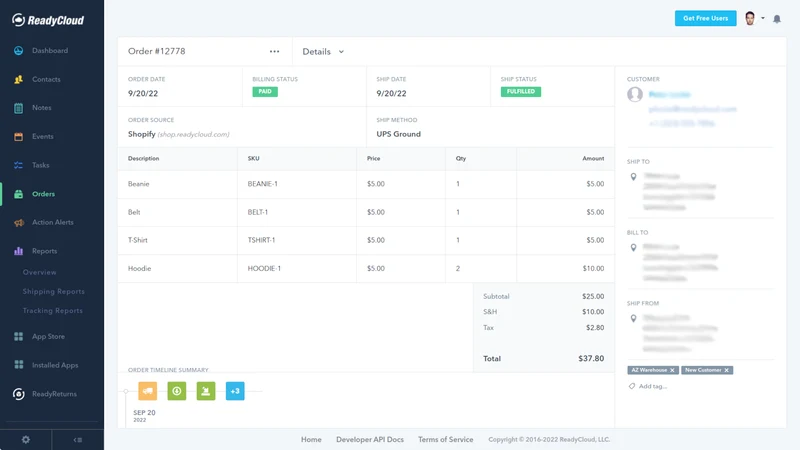Open Contacts section
This screenshot has width=800, height=450.
tap(46, 79)
